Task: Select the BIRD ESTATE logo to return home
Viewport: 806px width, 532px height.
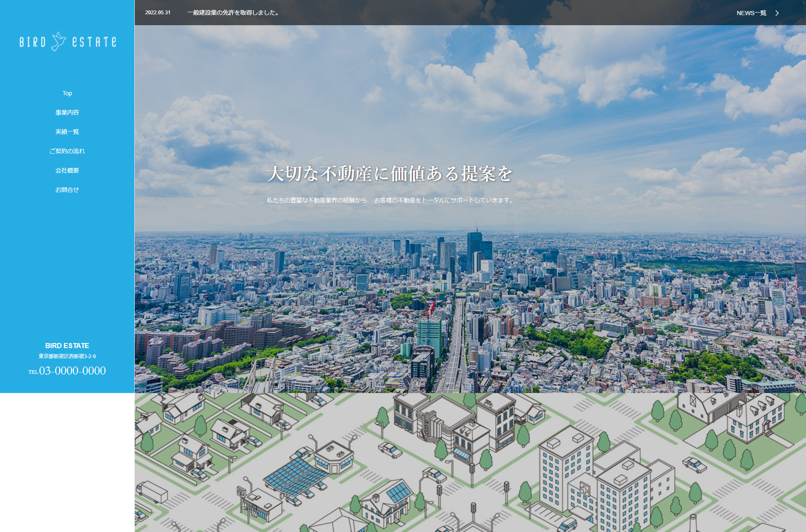Action: coord(67,41)
